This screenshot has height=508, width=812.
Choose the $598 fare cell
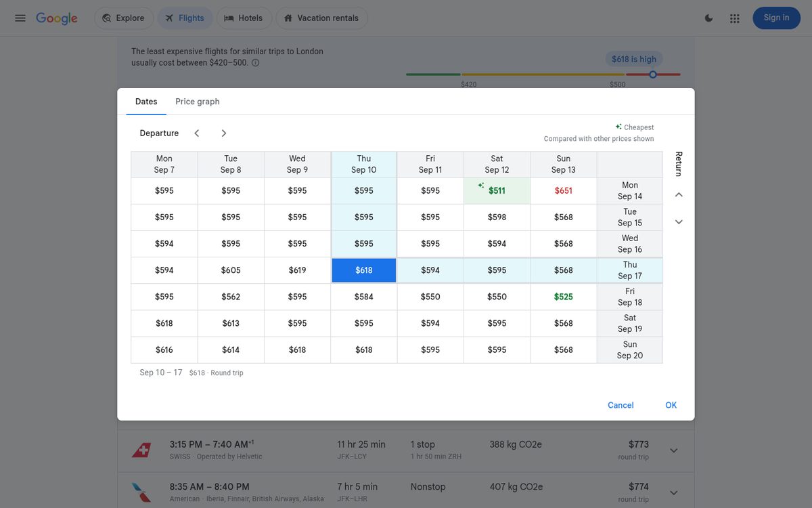click(x=497, y=217)
